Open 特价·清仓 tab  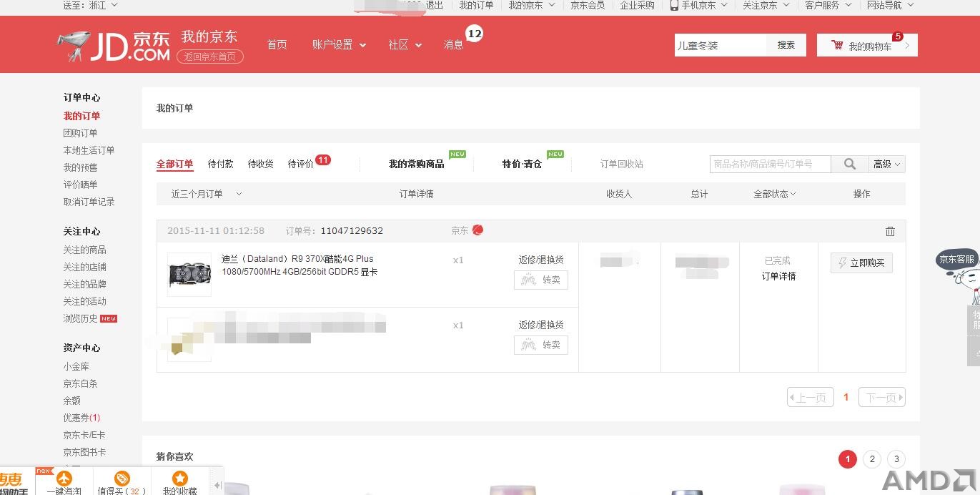click(x=522, y=164)
